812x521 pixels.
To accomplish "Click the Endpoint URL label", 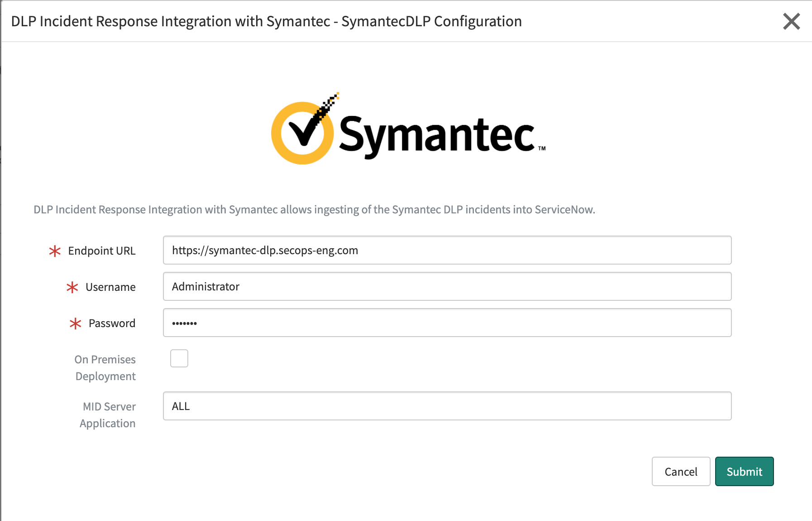I will 102,251.
